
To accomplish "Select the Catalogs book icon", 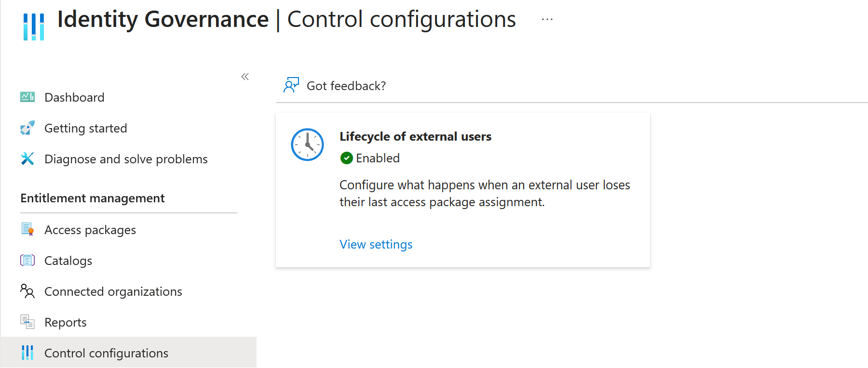I will [x=27, y=260].
